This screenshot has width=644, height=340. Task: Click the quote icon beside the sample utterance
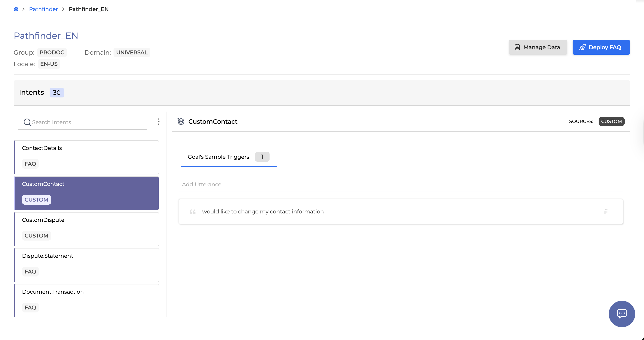(x=192, y=211)
